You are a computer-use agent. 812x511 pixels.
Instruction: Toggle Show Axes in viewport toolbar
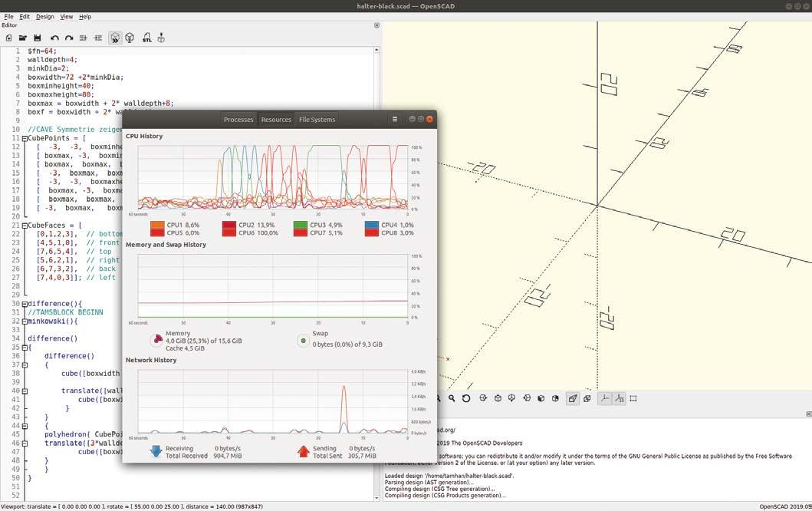tap(604, 398)
